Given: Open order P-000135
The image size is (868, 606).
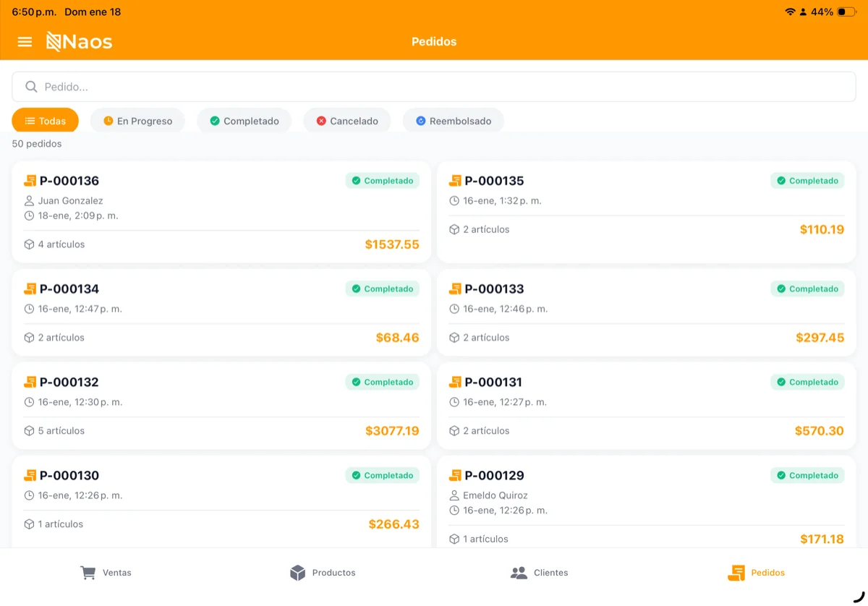Looking at the screenshot, I should pos(646,211).
